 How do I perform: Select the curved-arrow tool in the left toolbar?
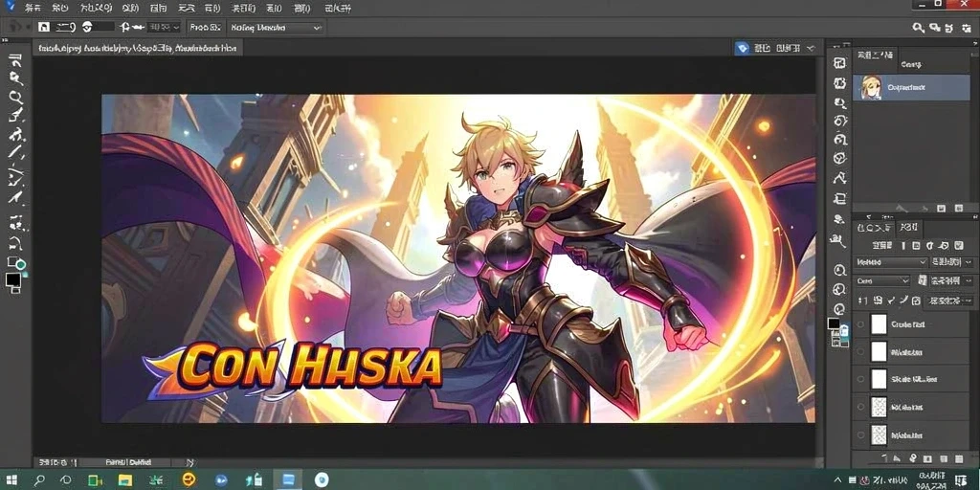click(x=15, y=242)
